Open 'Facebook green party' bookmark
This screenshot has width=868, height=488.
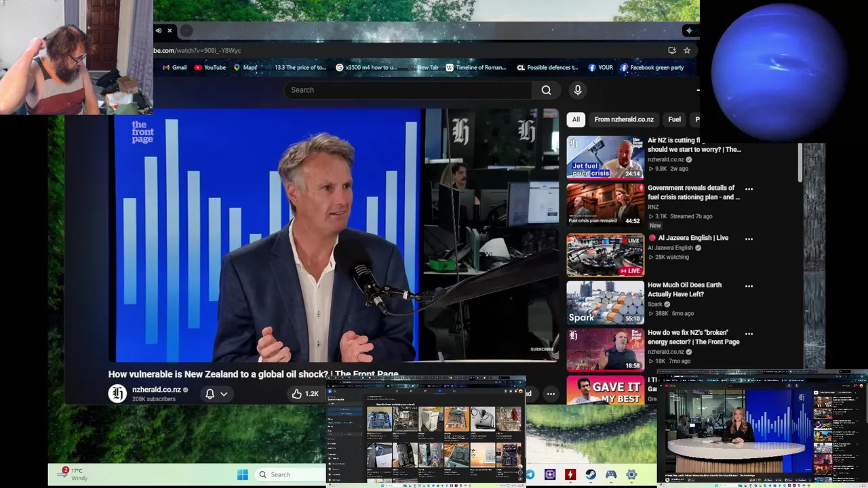(652, 68)
